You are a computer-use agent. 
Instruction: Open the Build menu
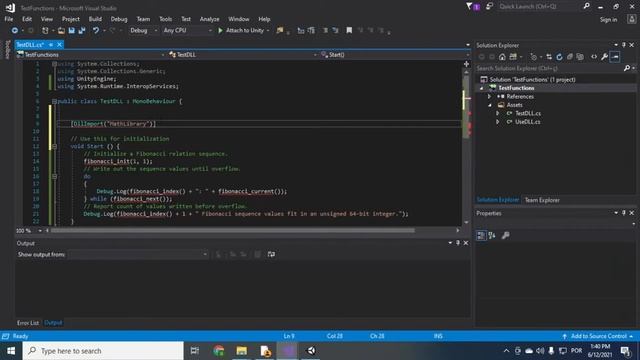(95, 19)
